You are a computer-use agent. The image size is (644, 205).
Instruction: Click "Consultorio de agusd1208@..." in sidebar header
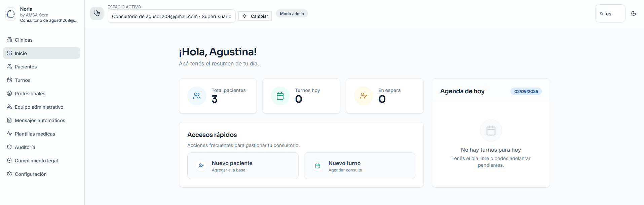coord(49,20)
